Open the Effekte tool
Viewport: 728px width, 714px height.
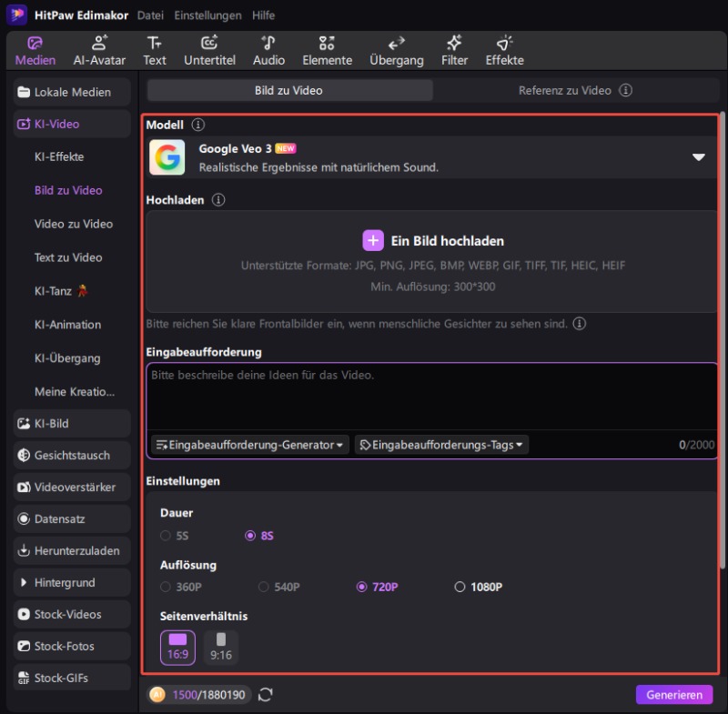click(x=505, y=51)
